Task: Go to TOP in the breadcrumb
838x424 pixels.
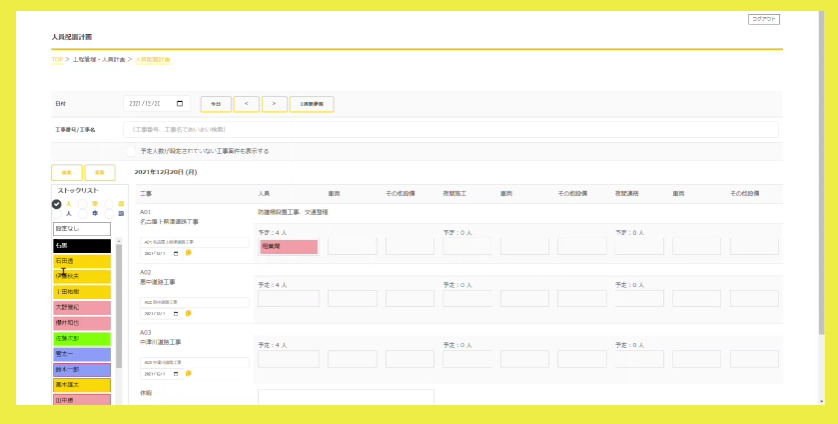Action: pyautogui.click(x=57, y=60)
